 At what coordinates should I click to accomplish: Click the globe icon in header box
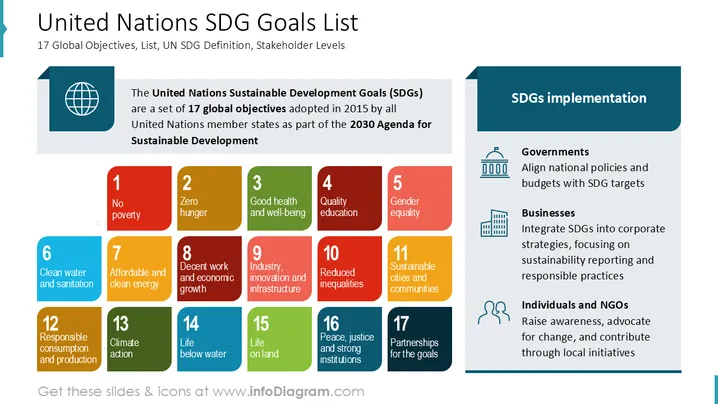tap(82, 99)
